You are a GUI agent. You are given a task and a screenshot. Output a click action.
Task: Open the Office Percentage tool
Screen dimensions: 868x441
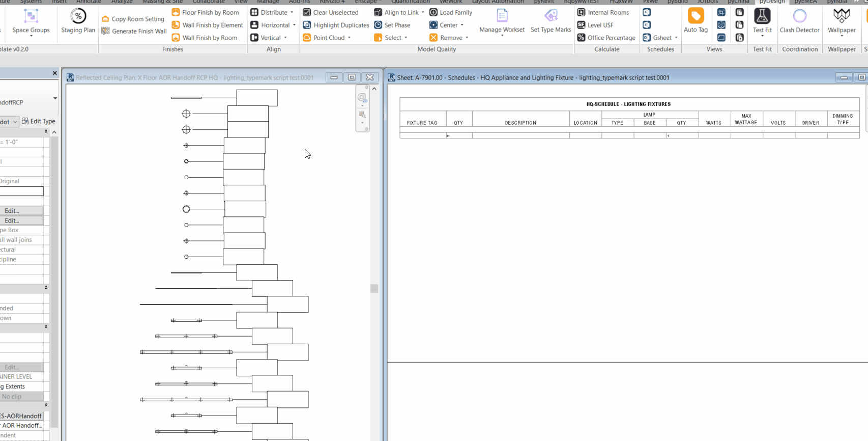[606, 38]
